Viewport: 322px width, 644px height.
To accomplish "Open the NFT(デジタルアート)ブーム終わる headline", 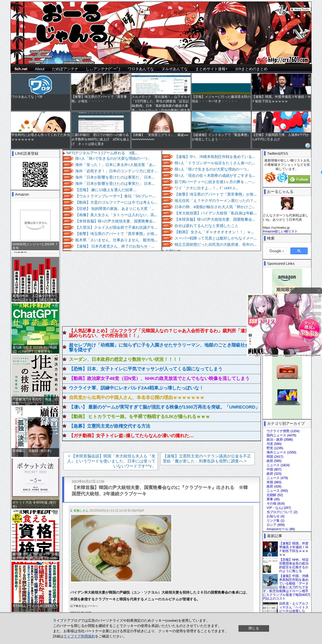I will [x=102, y=153].
